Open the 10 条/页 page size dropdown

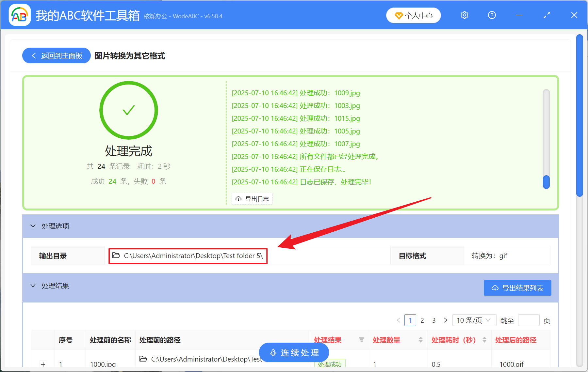pyautogui.click(x=474, y=320)
